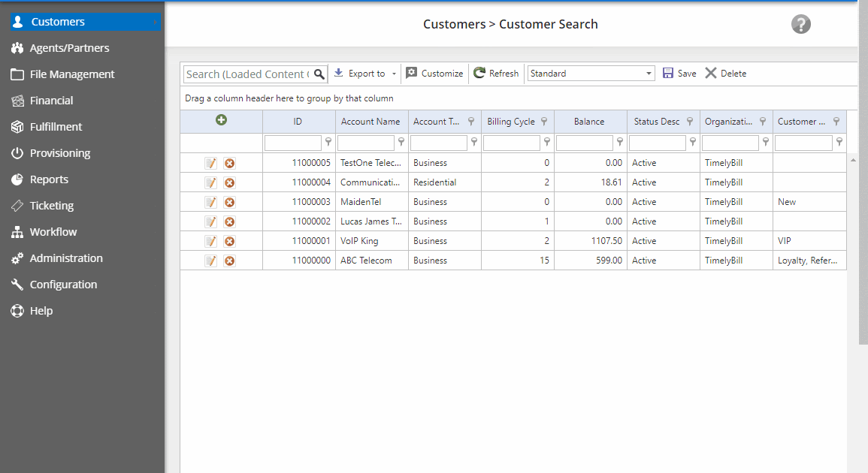Click the delete icon next to ABC Telecom

pos(230,260)
